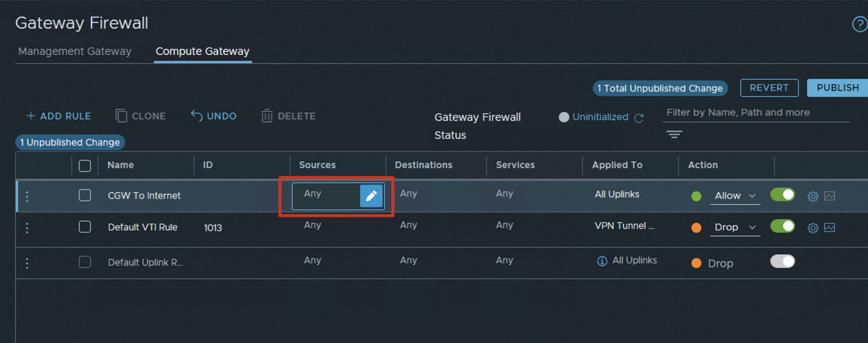Click the filter by name input field

click(755, 113)
